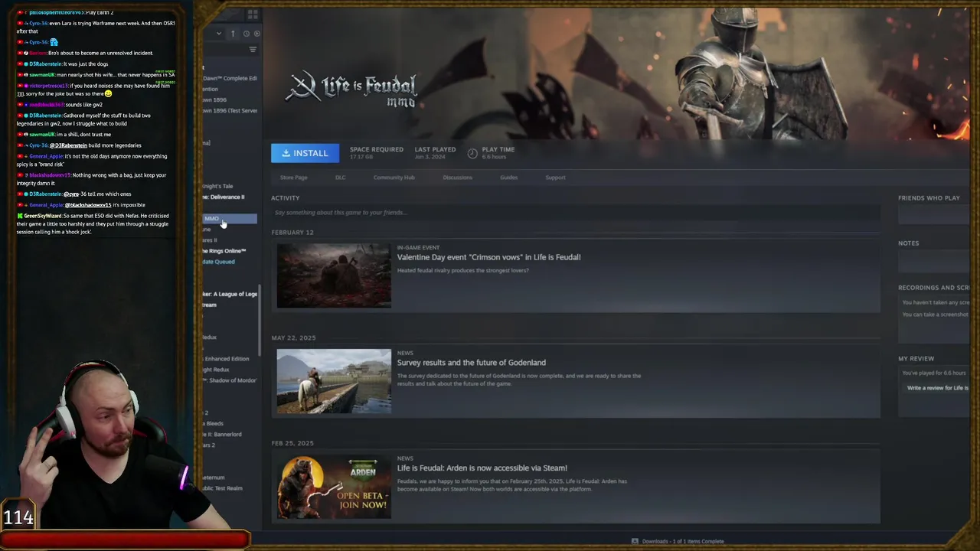Select 'Deliverance II' game in library list

(224, 197)
